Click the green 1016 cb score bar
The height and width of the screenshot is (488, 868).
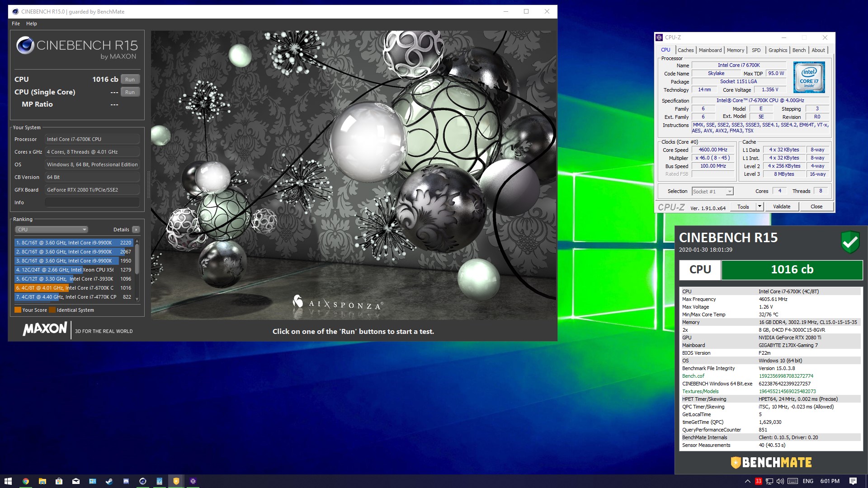coord(792,270)
